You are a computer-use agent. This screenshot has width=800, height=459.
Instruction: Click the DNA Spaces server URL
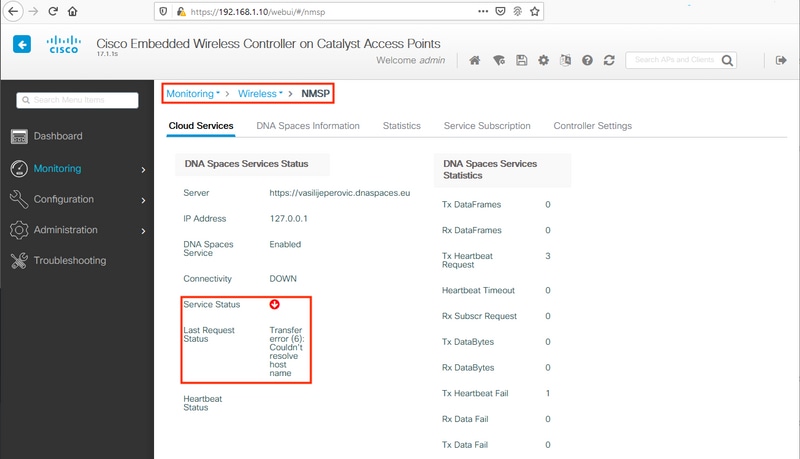[340, 193]
